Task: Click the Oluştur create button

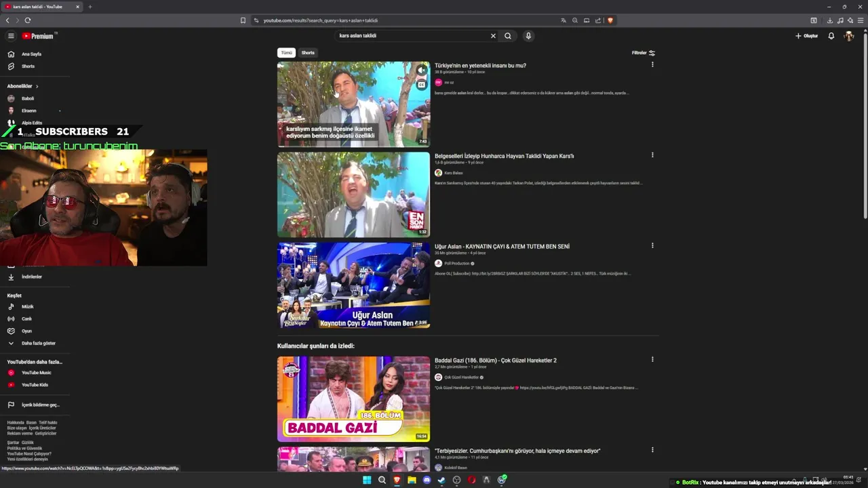Action: (x=807, y=36)
